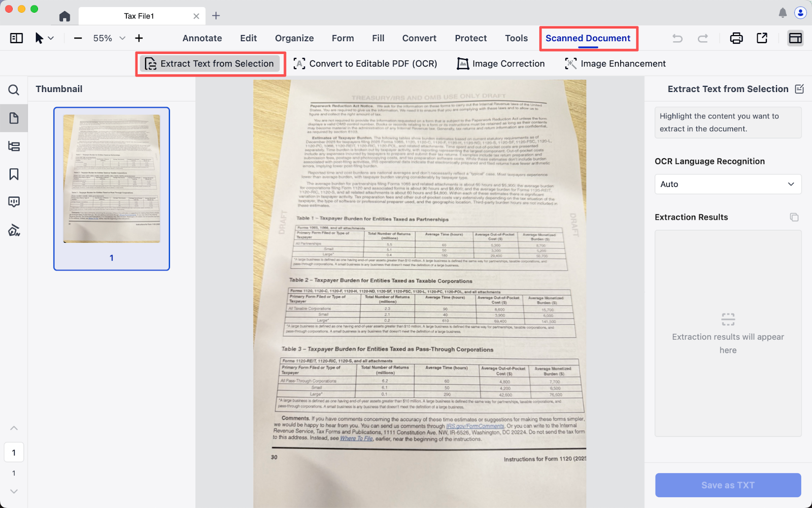This screenshot has width=812, height=508.
Task: Click the print icon
Action: pyautogui.click(x=736, y=38)
